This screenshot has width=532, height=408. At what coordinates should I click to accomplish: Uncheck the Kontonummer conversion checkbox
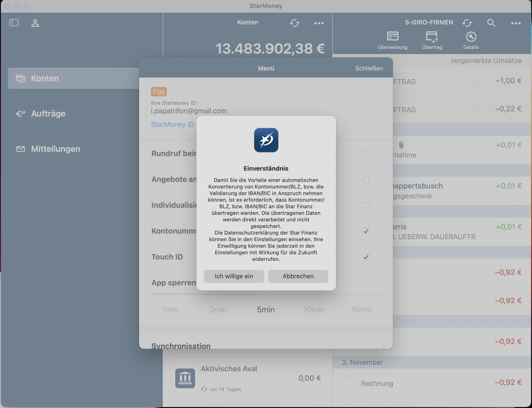(x=366, y=231)
